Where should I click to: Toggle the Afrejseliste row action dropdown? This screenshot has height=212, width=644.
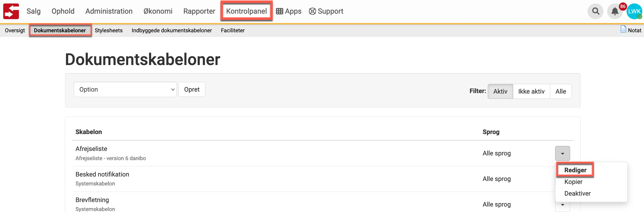click(562, 153)
